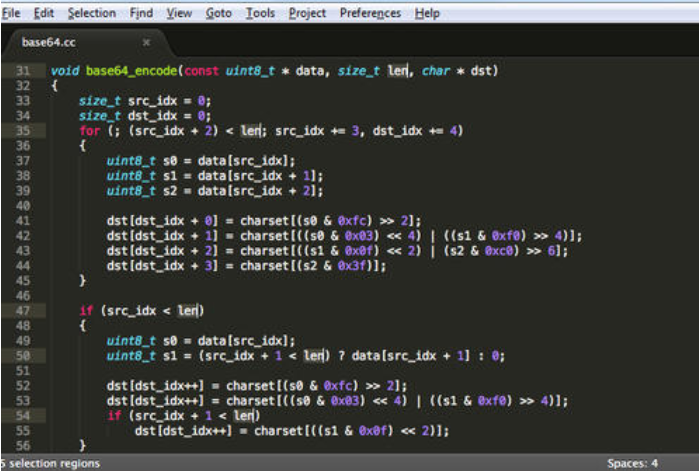Open the Preferences menu
Viewport: 699px width, 471px height.
pyautogui.click(x=370, y=13)
